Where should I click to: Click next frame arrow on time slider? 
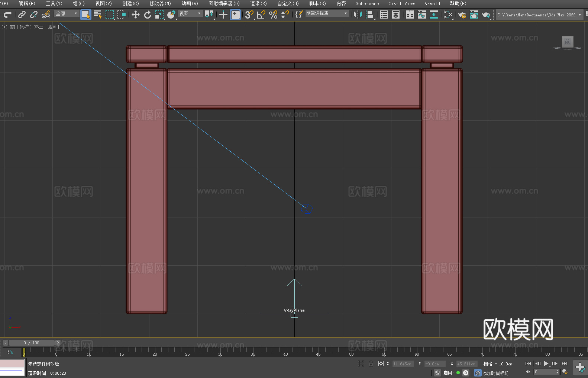[x=58, y=343]
